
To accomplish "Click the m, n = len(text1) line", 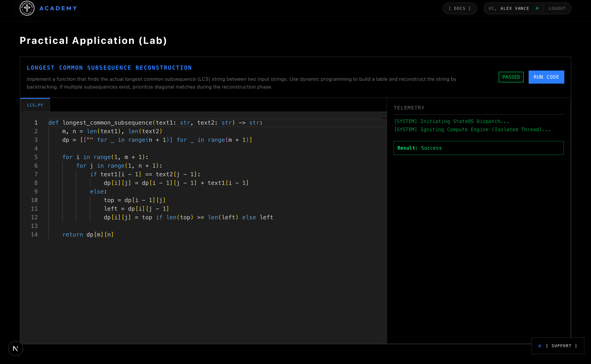I will pos(112,131).
